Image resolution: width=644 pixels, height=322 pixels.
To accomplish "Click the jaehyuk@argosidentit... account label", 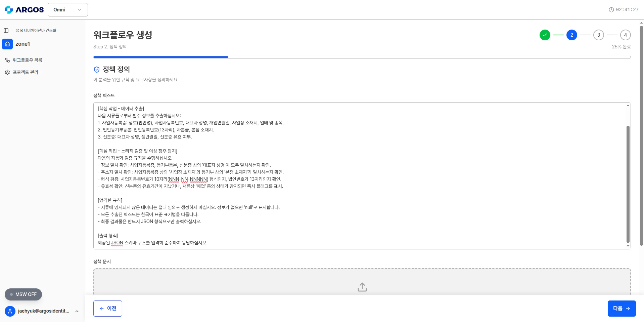I will [x=44, y=311].
